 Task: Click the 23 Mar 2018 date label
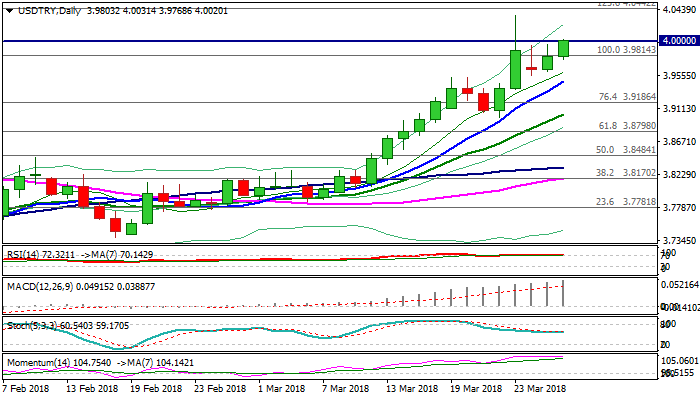[540, 389]
